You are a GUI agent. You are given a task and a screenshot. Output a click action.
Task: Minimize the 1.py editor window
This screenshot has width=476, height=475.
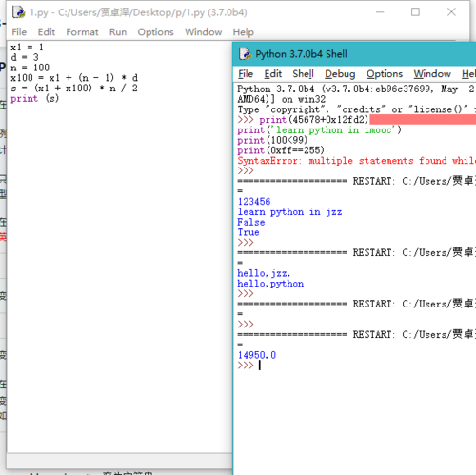click(x=380, y=12)
